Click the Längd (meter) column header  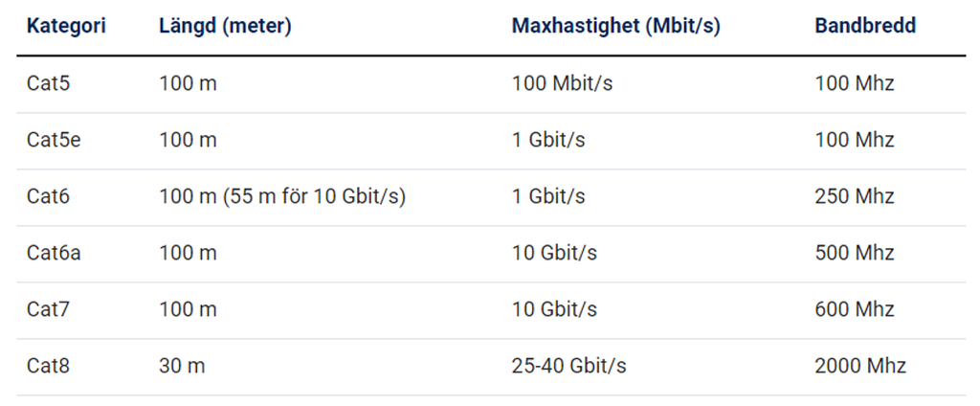click(x=225, y=26)
